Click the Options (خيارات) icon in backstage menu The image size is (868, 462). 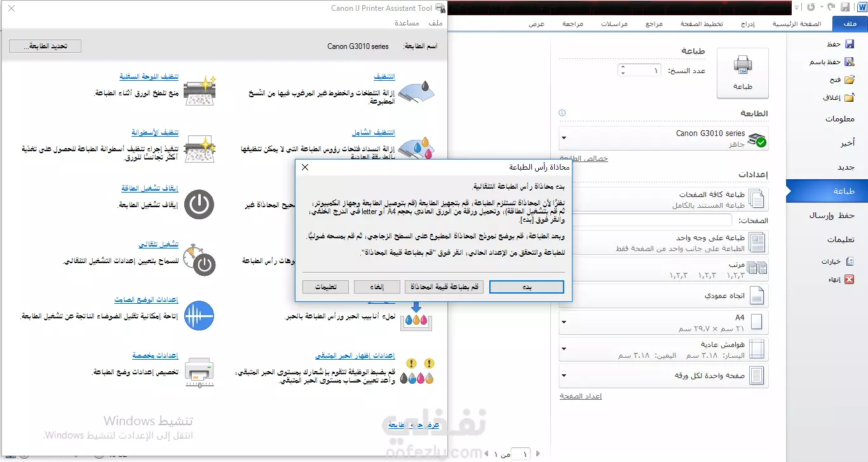pyautogui.click(x=850, y=261)
